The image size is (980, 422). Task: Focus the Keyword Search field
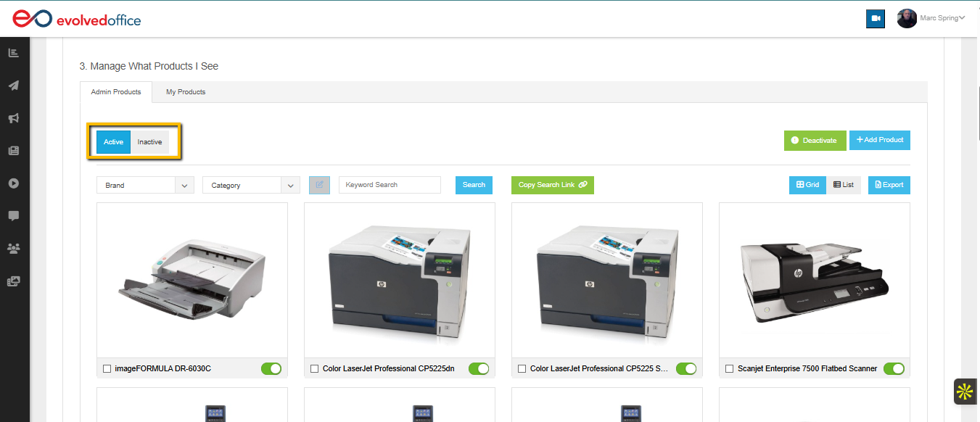pyautogui.click(x=390, y=185)
